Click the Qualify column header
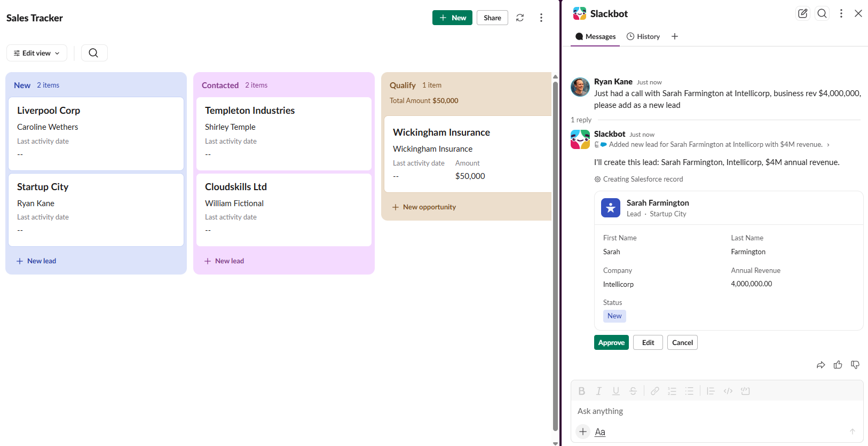Image resolution: width=868 pixels, height=446 pixels. point(403,85)
